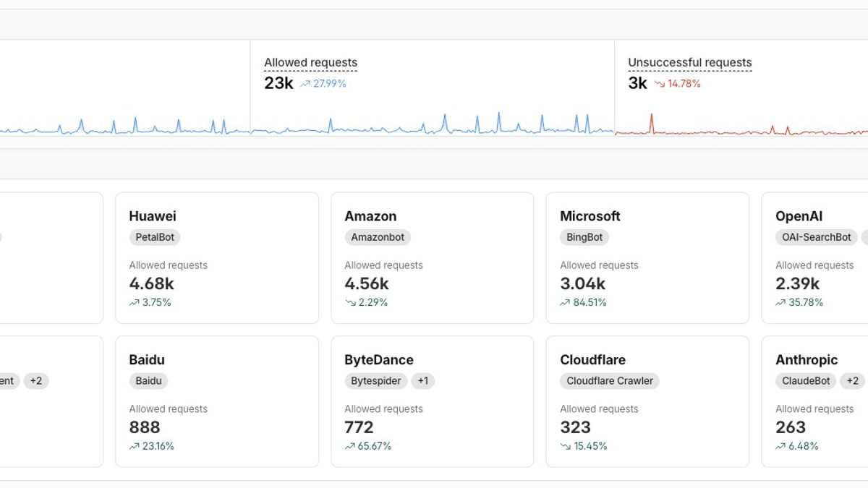This screenshot has height=488, width=868.
Task: Click the trend arrow beside 27.99%
Action: point(305,84)
